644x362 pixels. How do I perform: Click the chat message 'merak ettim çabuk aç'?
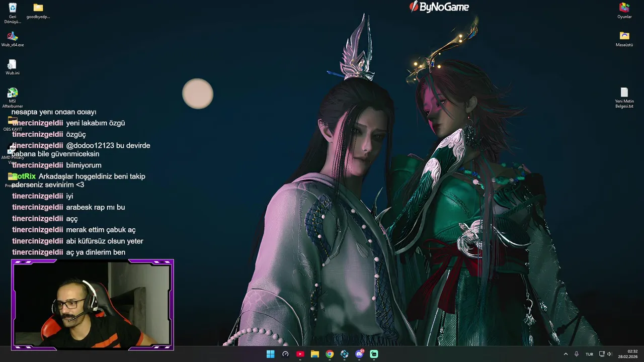101,230
